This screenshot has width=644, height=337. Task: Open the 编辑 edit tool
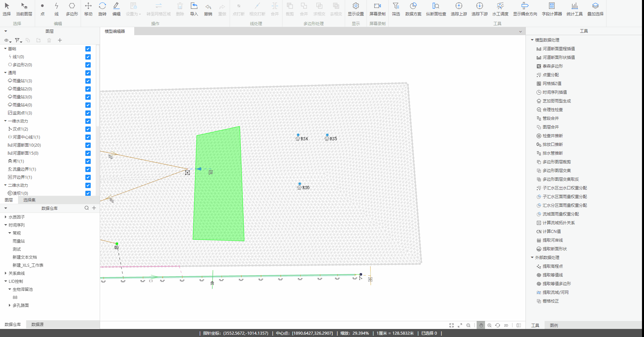(116, 9)
